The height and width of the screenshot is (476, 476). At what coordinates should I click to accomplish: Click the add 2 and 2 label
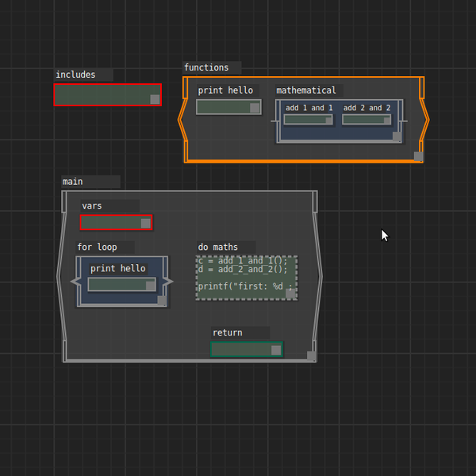pyautogui.click(x=367, y=108)
